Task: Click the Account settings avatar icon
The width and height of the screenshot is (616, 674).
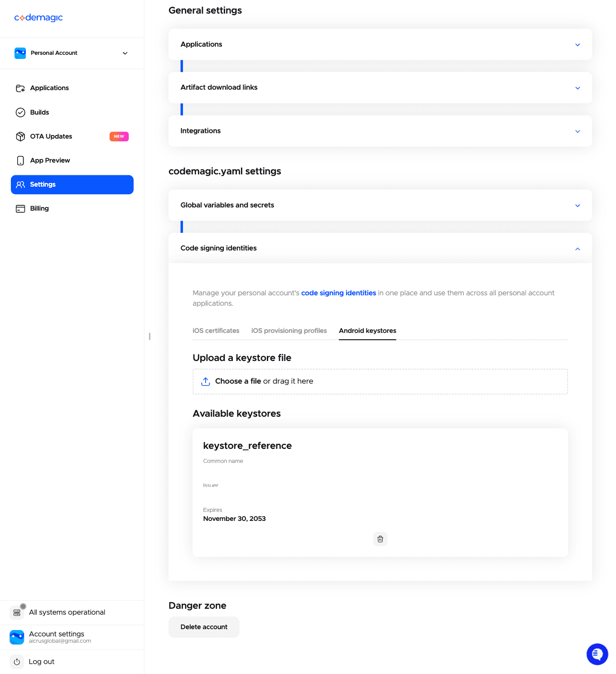Action: (17, 637)
